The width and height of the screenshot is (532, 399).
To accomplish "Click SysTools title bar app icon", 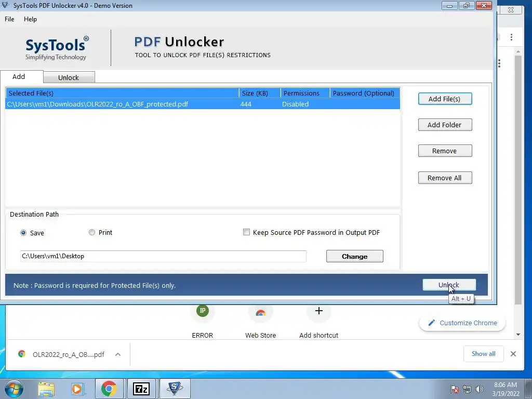I will coord(5,5).
